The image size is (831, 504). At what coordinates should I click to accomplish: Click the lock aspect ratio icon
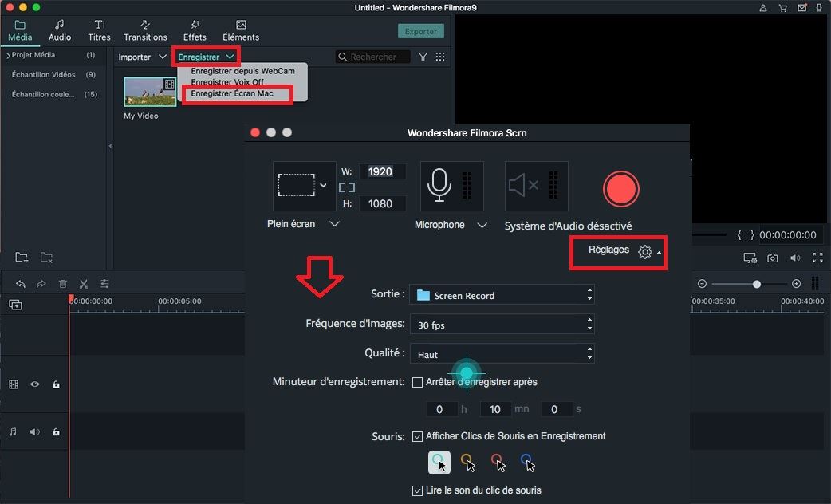(347, 187)
